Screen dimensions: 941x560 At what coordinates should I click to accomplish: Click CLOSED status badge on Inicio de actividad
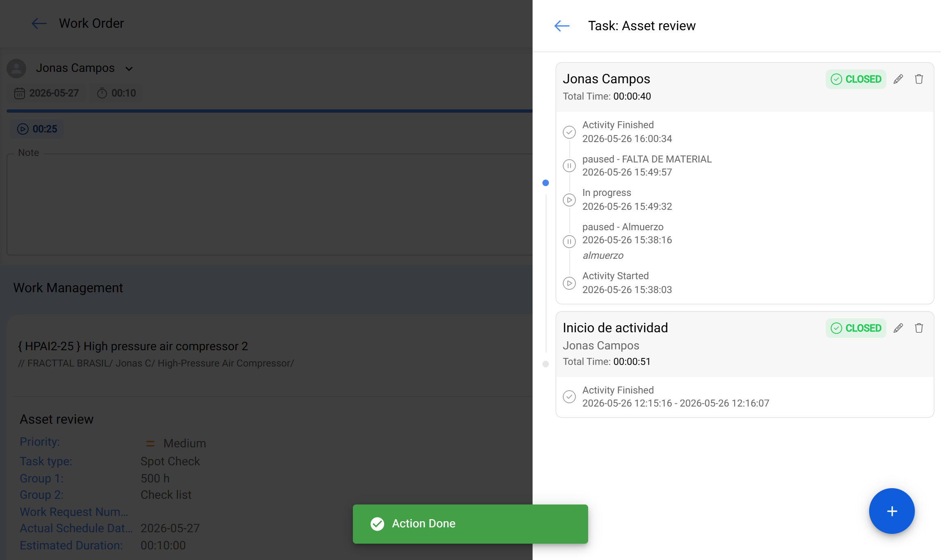[856, 328]
